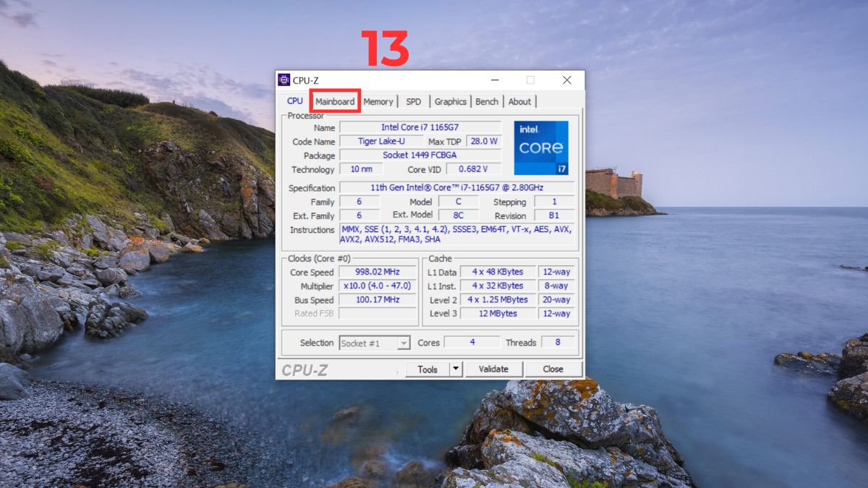The height and width of the screenshot is (488, 868).
Task: Click the Package value Socket 1449 FCBGA
Action: [x=420, y=155]
